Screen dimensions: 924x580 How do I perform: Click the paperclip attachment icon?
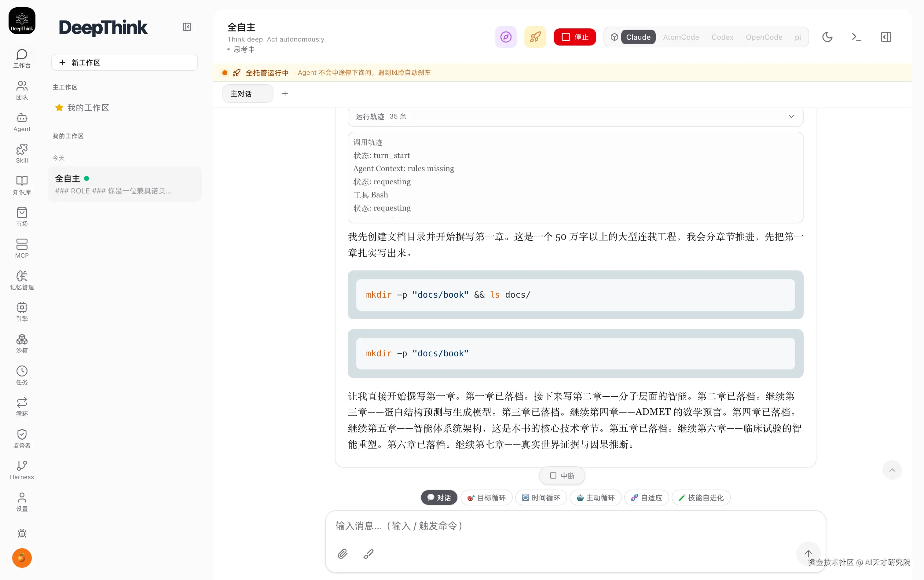pyautogui.click(x=343, y=553)
